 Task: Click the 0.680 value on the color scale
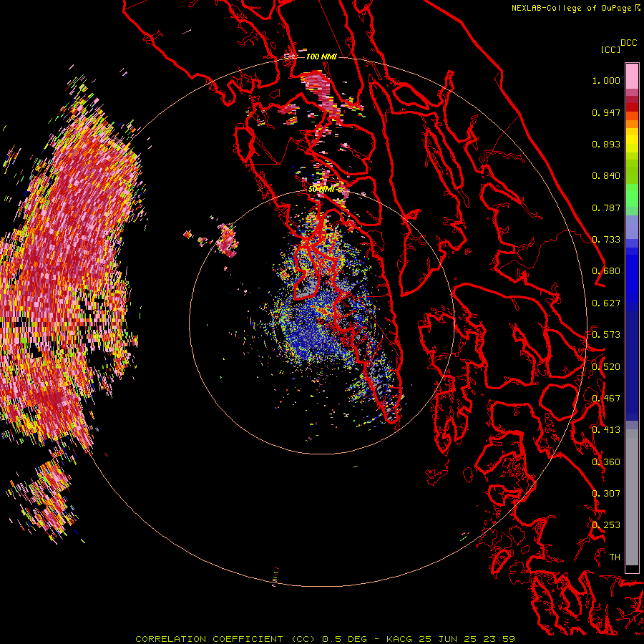606,271
